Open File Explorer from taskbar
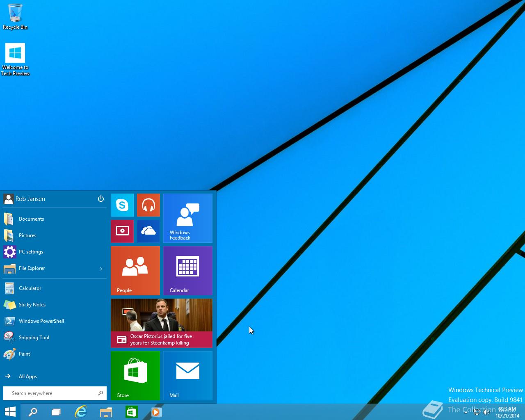The width and height of the screenshot is (525, 420). (106, 412)
